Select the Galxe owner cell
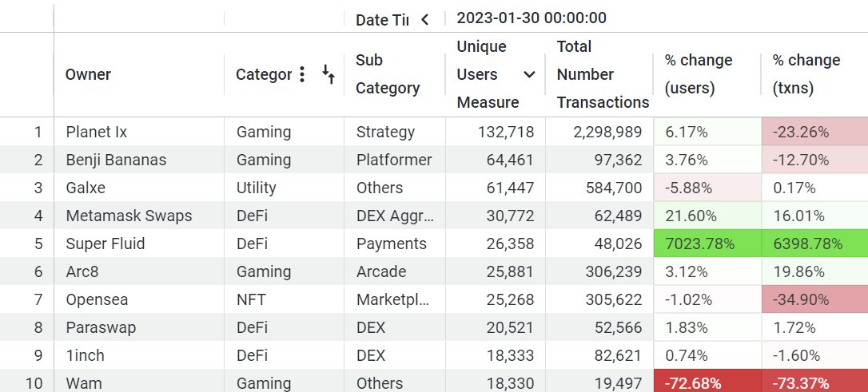Screen dimensions: 868x392 click(139, 188)
